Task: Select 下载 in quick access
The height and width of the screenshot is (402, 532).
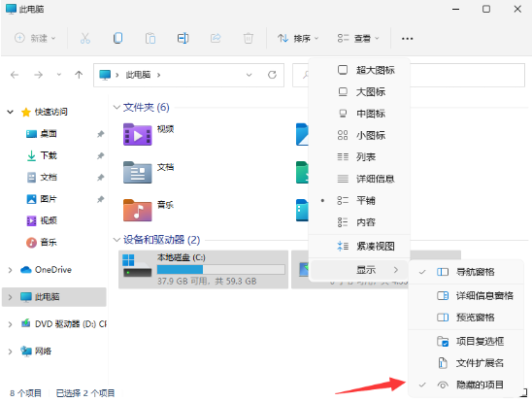Action: pyautogui.click(x=49, y=155)
